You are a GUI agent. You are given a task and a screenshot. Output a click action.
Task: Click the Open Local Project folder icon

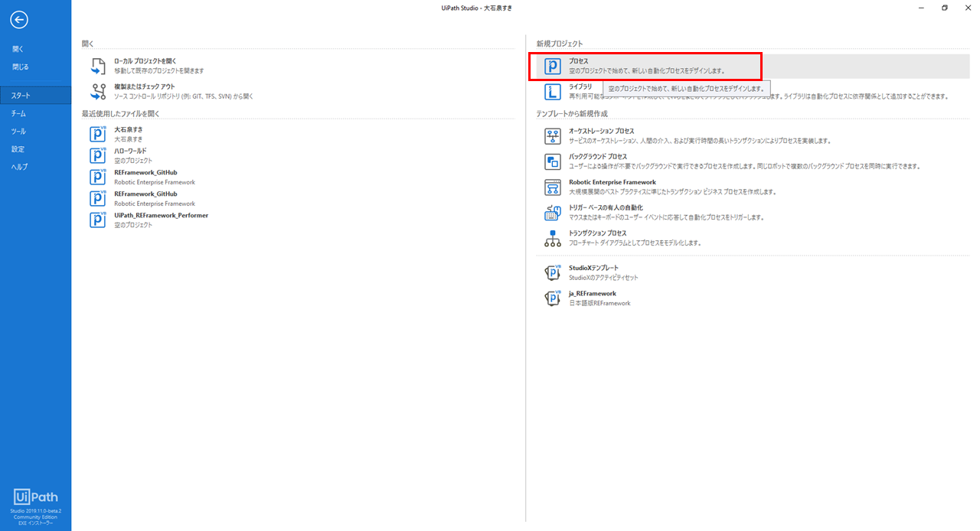tap(98, 66)
